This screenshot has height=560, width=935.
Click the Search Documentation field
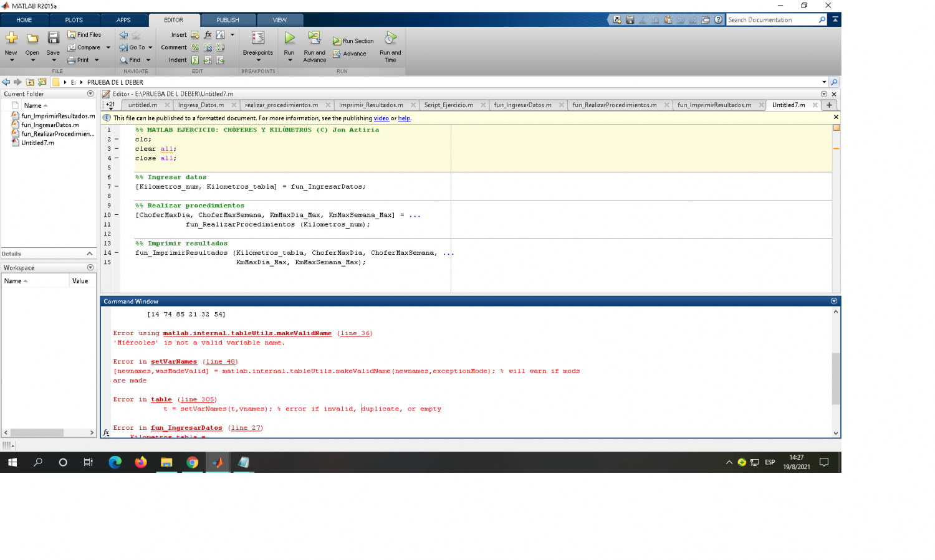(x=773, y=20)
